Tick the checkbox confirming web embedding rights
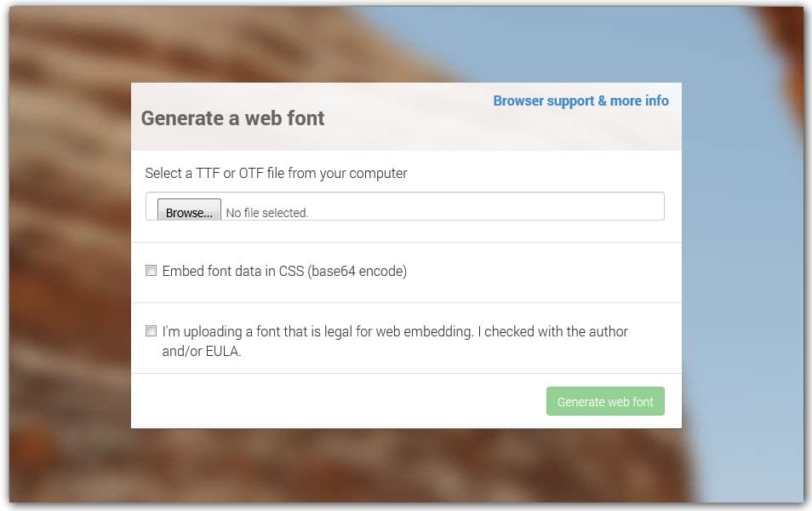This screenshot has height=511, width=812. pyautogui.click(x=151, y=330)
